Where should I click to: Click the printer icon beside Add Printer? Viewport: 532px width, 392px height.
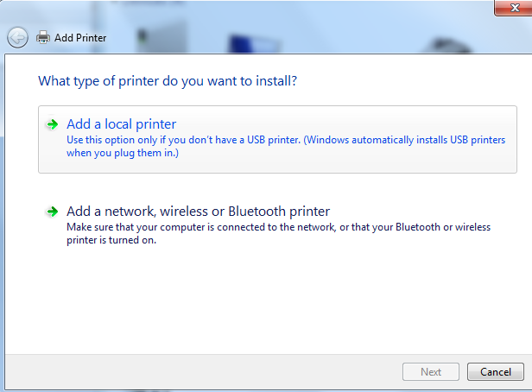coord(43,38)
